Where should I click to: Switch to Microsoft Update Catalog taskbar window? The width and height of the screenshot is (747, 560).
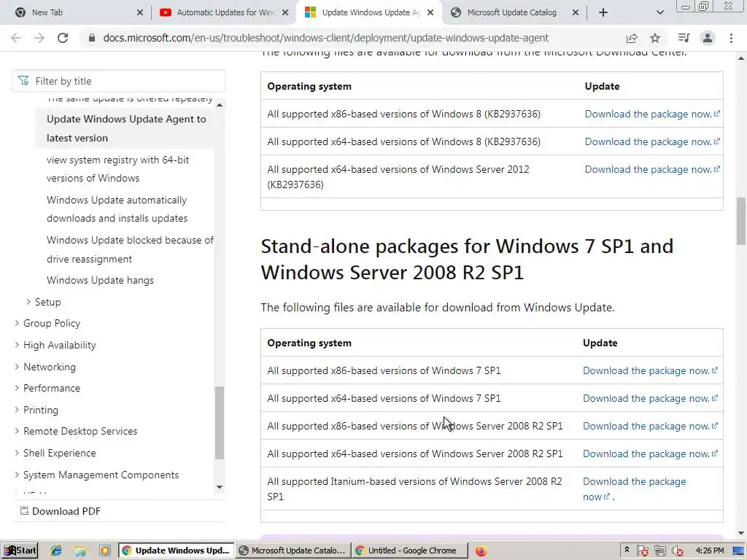click(293, 551)
